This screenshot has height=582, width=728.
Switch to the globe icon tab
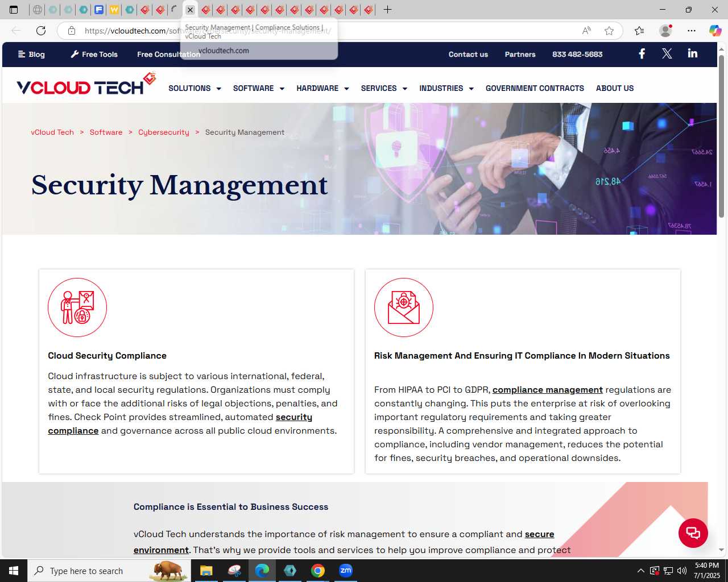click(x=37, y=10)
